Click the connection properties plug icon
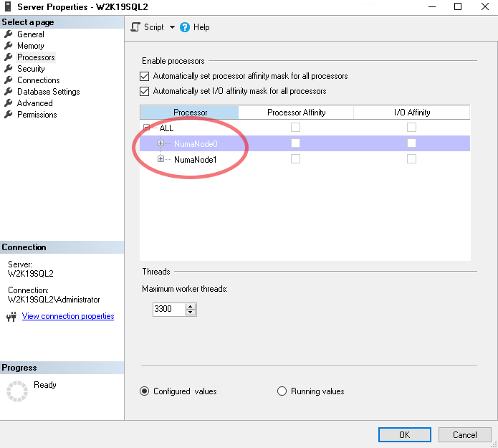498x448 pixels. point(11,316)
